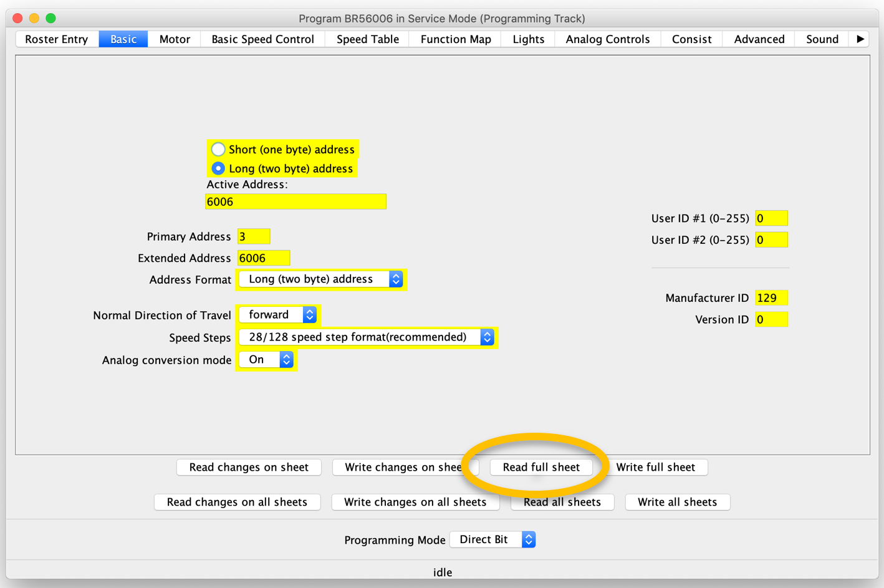Open the Basic Speed Control tab
The image size is (884, 588).
pos(262,39)
